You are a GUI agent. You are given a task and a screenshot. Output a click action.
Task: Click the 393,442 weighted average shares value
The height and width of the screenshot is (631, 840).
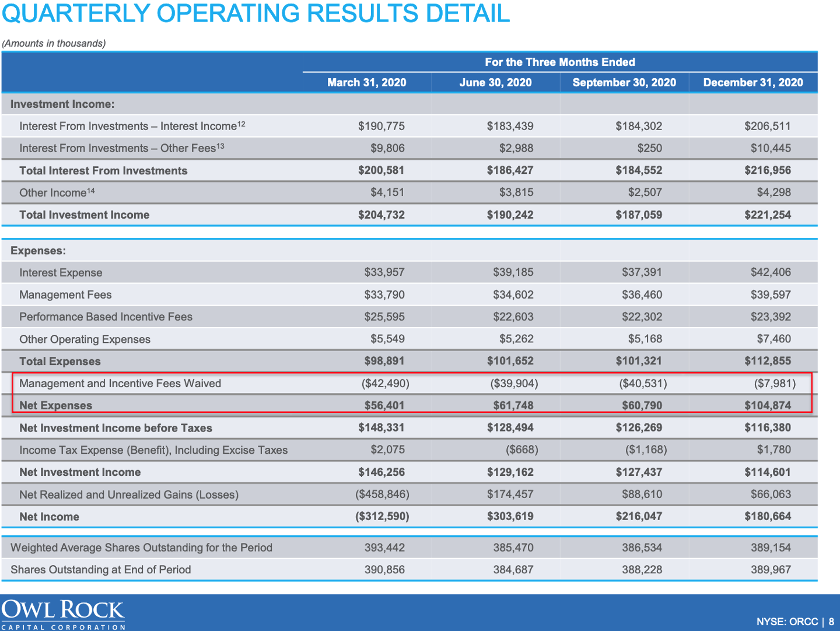384,548
